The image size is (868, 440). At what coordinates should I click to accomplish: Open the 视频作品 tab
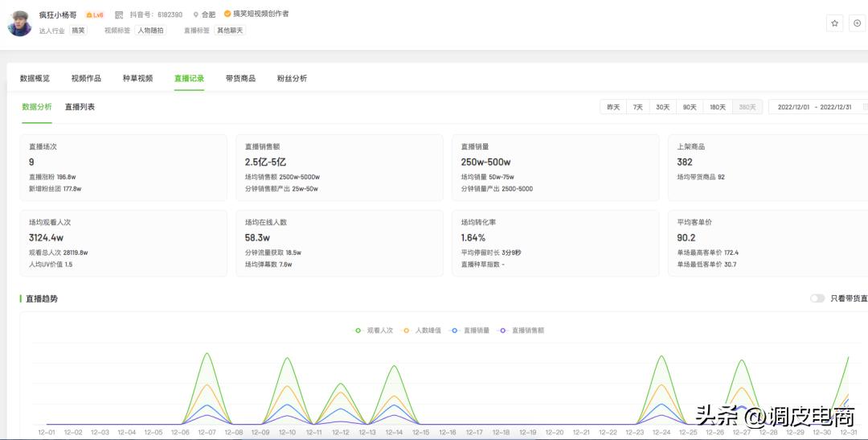pyautogui.click(x=86, y=79)
